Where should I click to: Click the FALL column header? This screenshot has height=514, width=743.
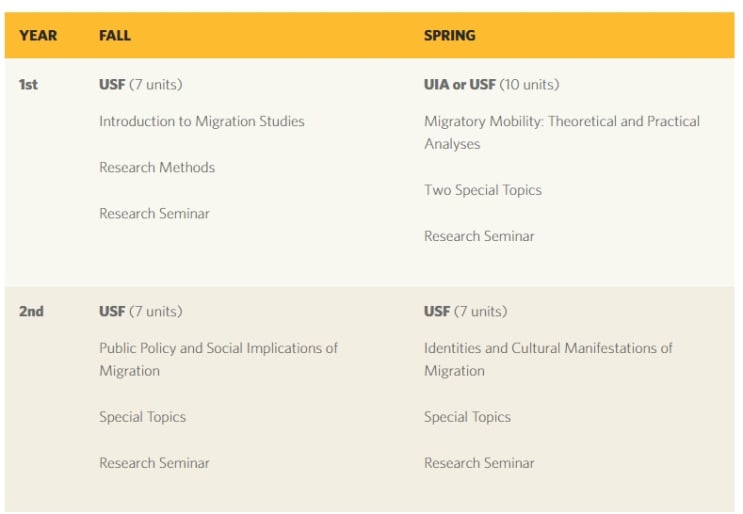115,36
